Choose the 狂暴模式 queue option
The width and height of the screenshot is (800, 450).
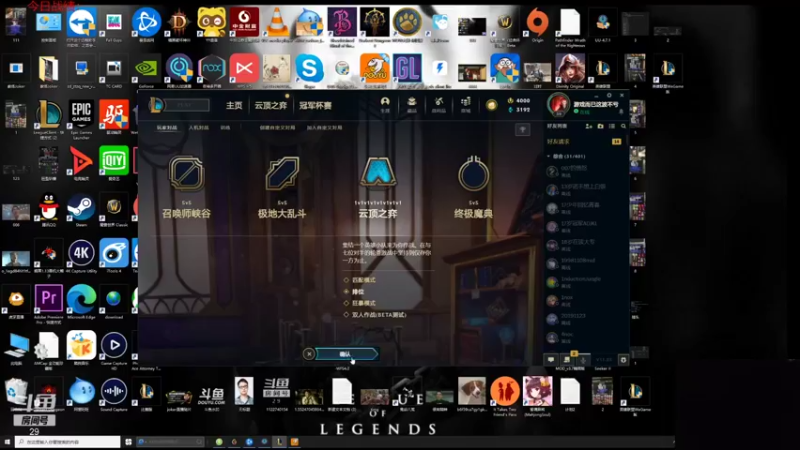(360, 303)
